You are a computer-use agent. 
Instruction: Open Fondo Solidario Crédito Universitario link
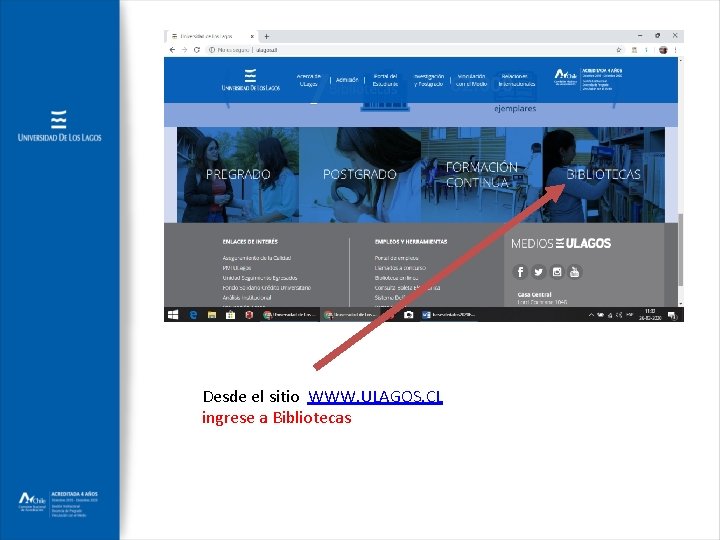pyautogui.click(x=266, y=288)
